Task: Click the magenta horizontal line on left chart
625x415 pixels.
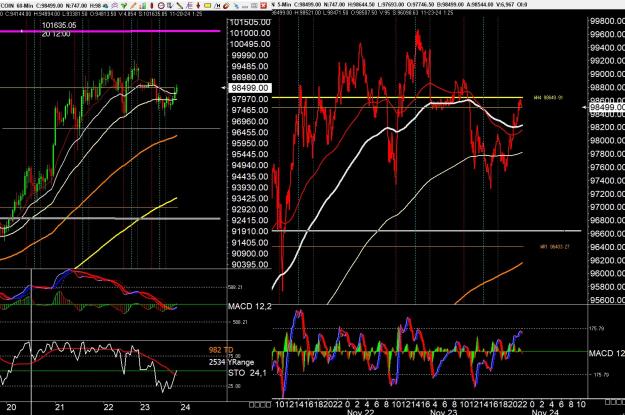Action: point(110,31)
